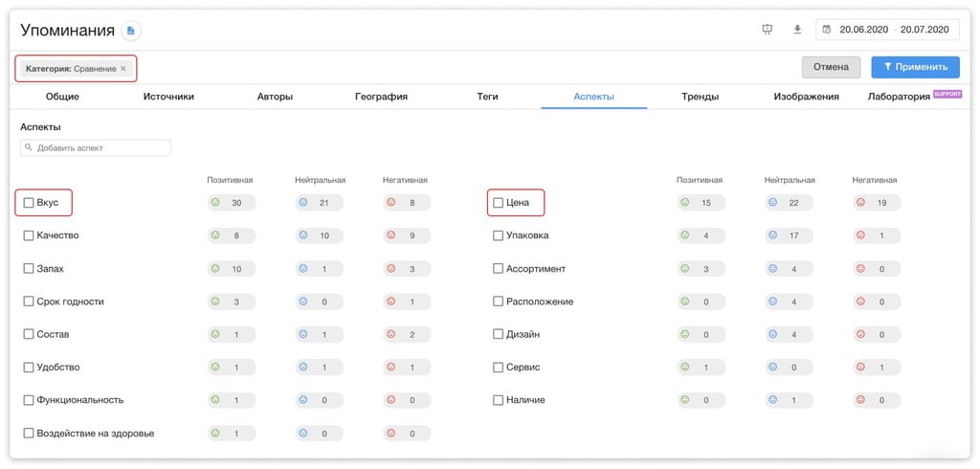Open Качество negative badge showing 9

pyautogui.click(x=407, y=235)
